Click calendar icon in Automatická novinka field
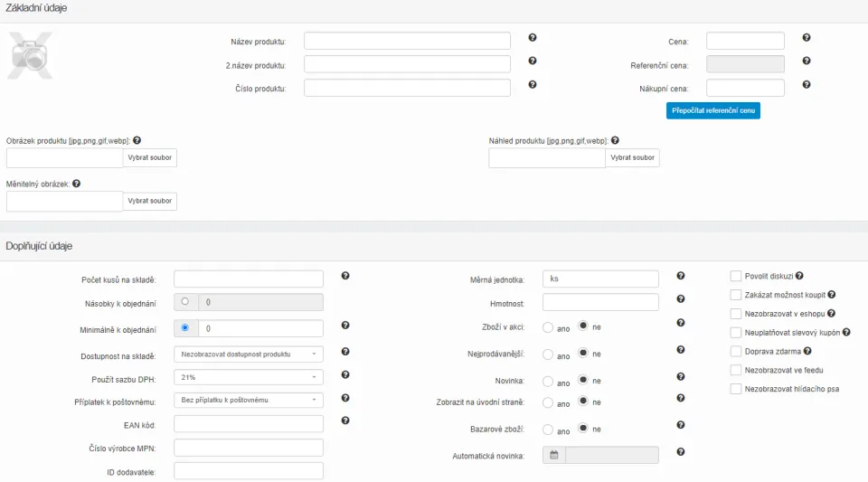This screenshot has width=868, height=482. [553, 455]
